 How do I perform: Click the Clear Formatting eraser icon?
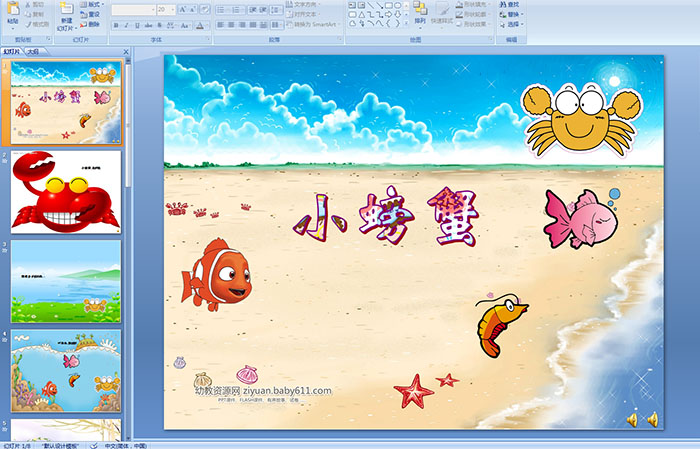(205, 10)
